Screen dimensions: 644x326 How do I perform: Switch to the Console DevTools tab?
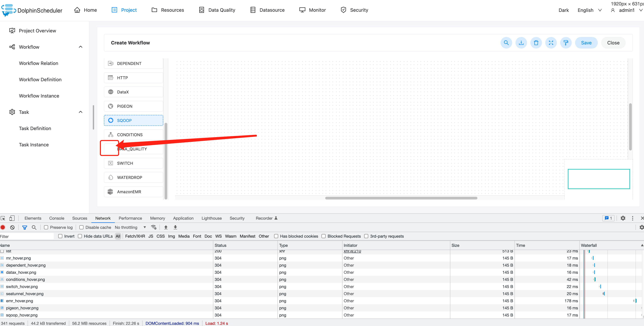pos(57,218)
